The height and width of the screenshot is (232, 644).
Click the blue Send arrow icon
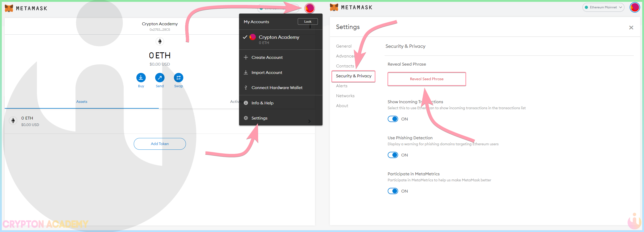click(160, 78)
